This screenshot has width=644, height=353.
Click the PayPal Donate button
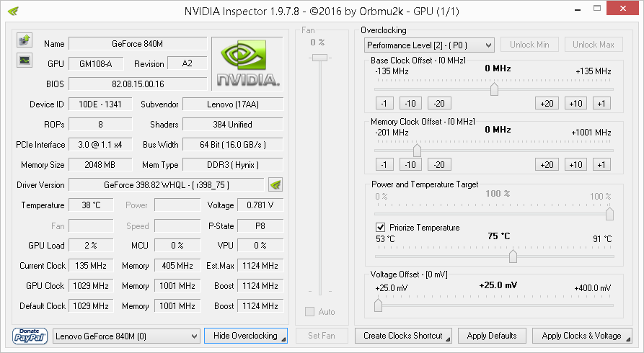pyautogui.click(x=30, y=336)
